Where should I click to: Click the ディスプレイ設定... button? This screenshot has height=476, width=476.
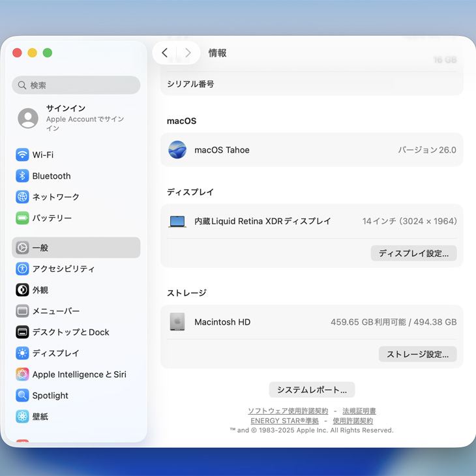click(413, 253)
